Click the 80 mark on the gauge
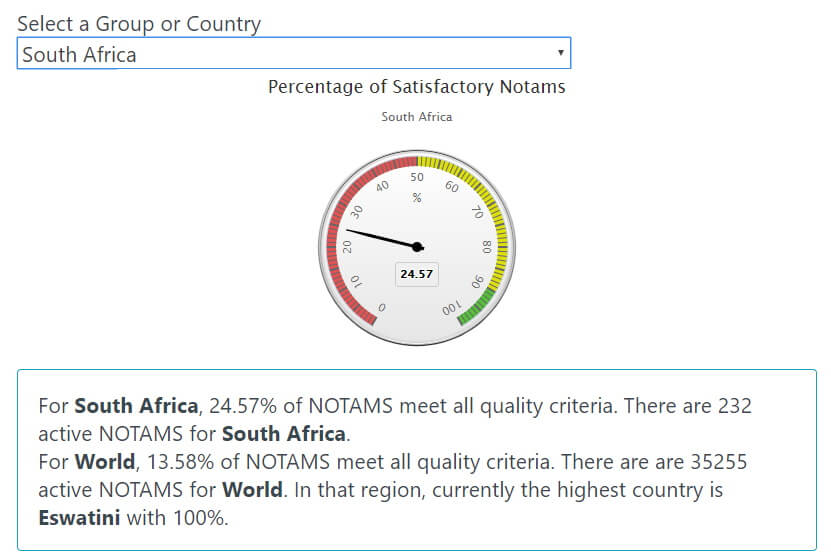This screenshot has width=831, height=560. pyautogui.click(x=486, y=247)
